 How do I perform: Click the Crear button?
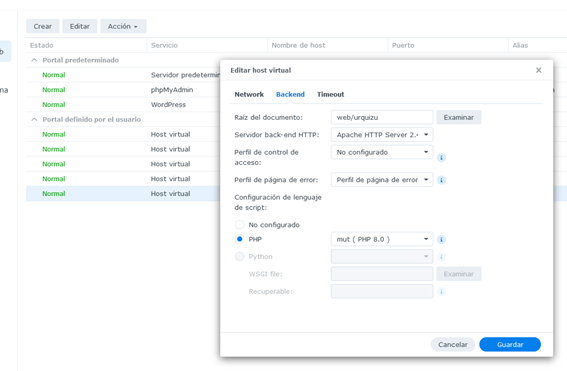(x=43, y=26)
